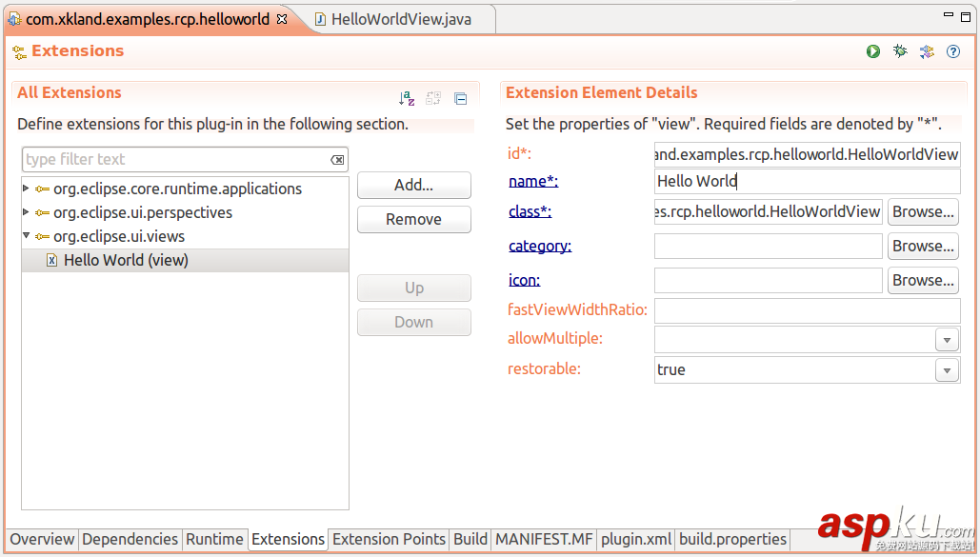Image resolution: width=980 pixels, height=557 pixels.
Task: Expand org.eclipse.ui.perspectives node
Action: (27, 212)
